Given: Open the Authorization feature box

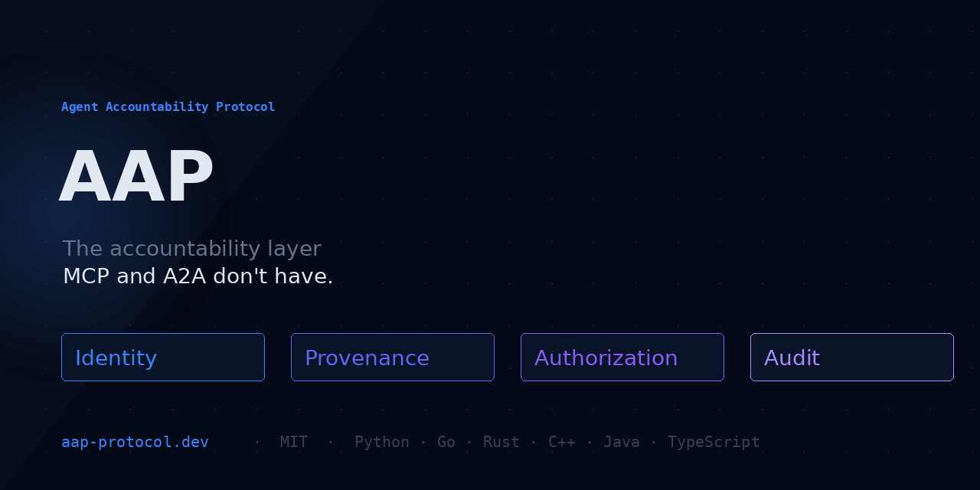Looking at the screenshot, I should (x=622, y=358).
